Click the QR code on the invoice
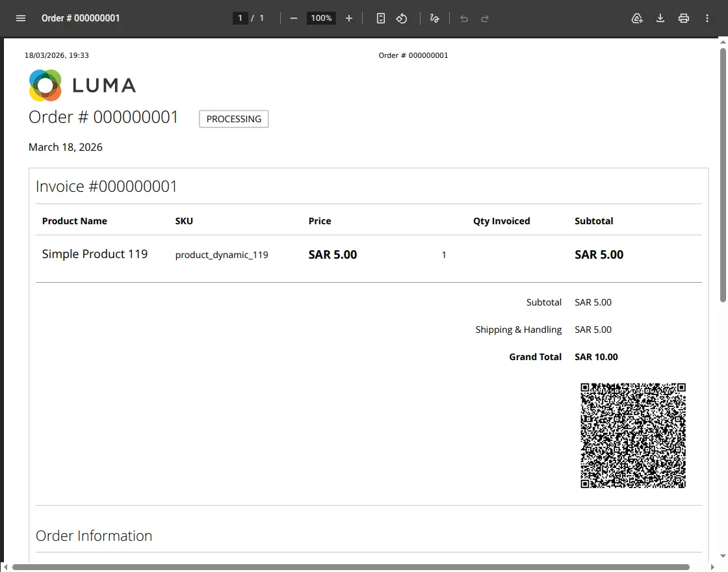The height and width of the screenshot is (572, 728). (x=632, y=435)
